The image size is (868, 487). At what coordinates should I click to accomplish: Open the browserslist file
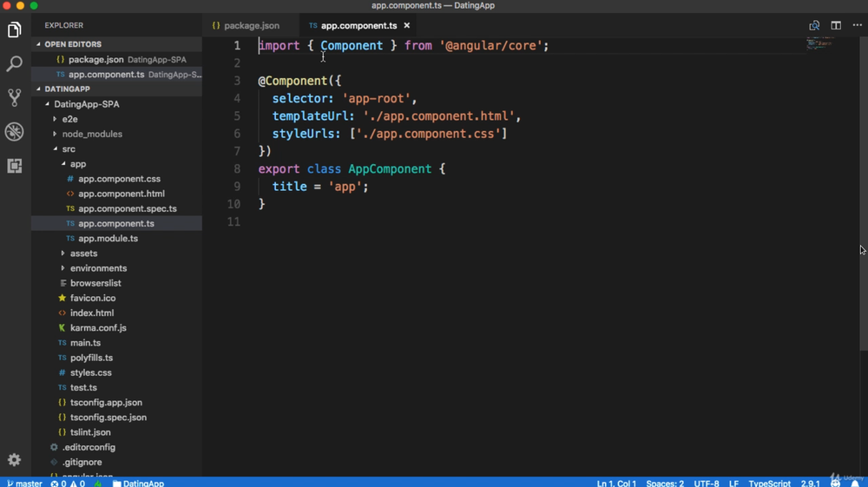tap(95, 283)
